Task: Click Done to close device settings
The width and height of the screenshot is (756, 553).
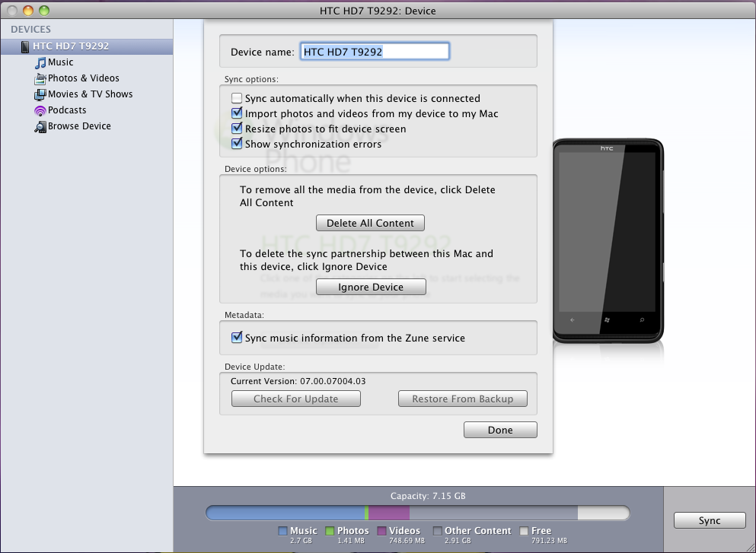Action: (500, 431)
